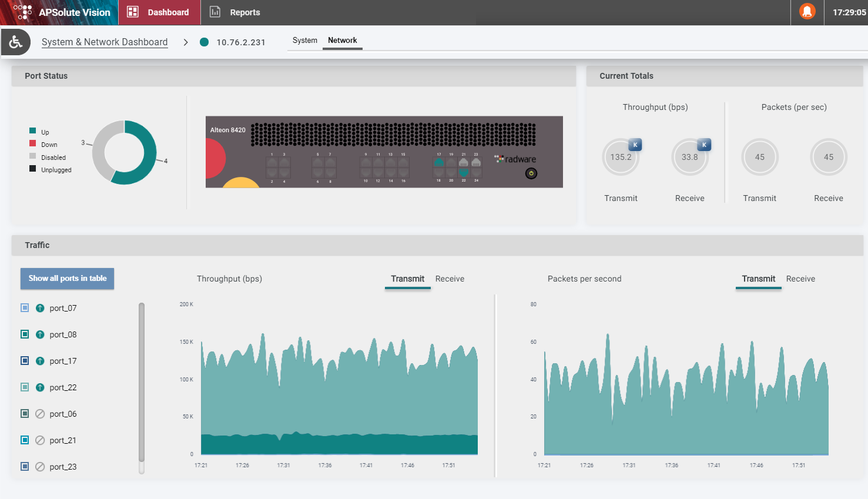Click the 45 Receive packets gauge
Image resolution: width=868 pixels, height=499 pixels.
click(x=829, y=157)
